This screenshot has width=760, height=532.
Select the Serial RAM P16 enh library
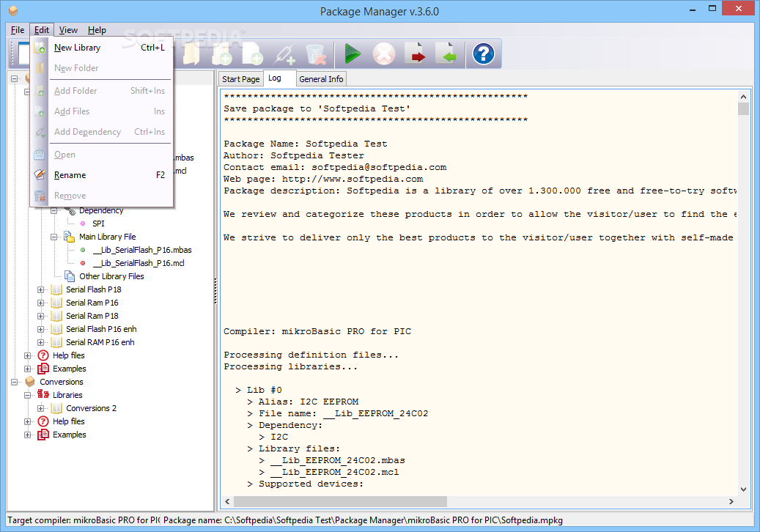coord(100,342)
